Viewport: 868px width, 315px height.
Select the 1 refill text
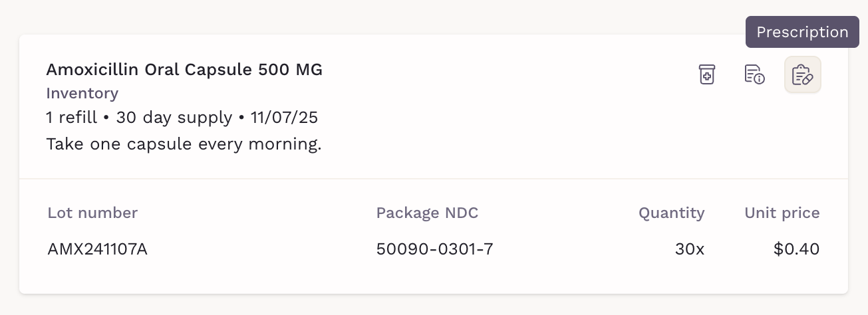72,118
